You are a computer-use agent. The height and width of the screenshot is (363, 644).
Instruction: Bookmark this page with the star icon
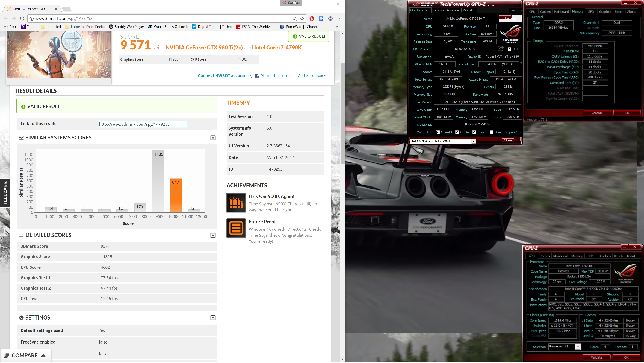302,19
